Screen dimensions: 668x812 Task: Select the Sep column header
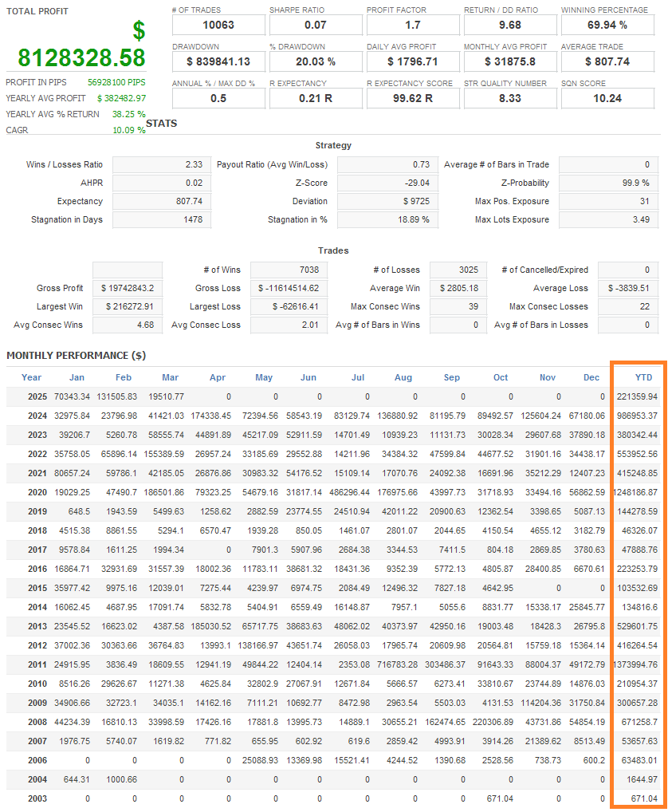pyautogui.click(x=452, y=377)
